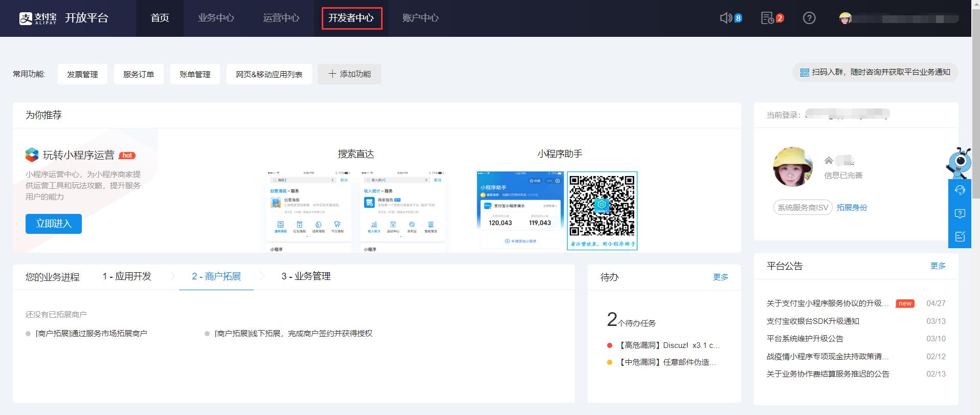
Task: Open the headset customer service icon
Action: [x=960, y=190]
